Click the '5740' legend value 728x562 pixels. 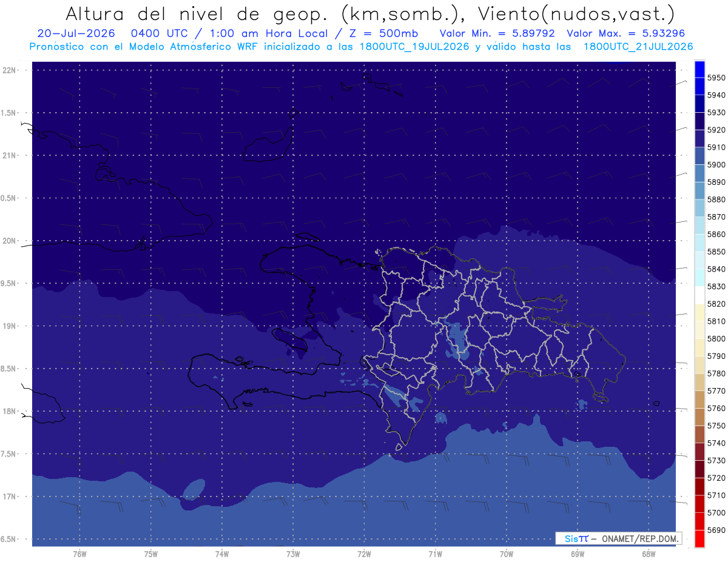[x=716, y=443]
